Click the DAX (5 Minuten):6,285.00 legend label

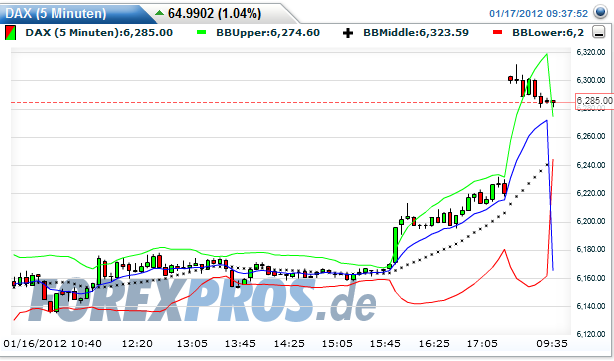pyautogui.click(x=99, y=32)
